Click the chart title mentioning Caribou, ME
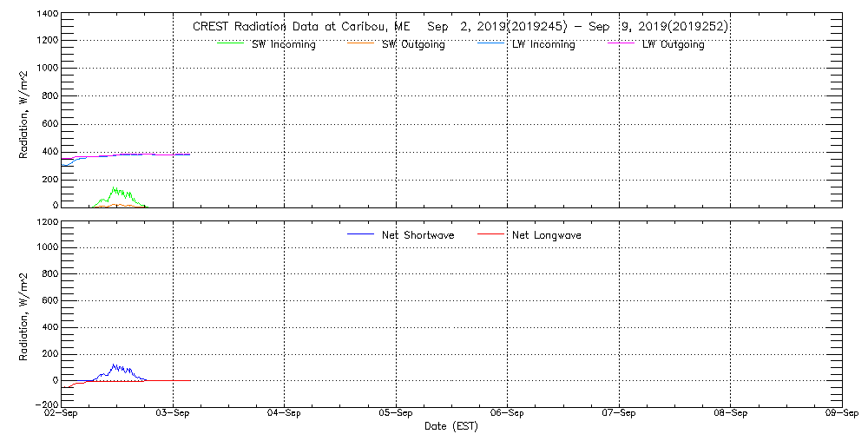 click(460, 27)
